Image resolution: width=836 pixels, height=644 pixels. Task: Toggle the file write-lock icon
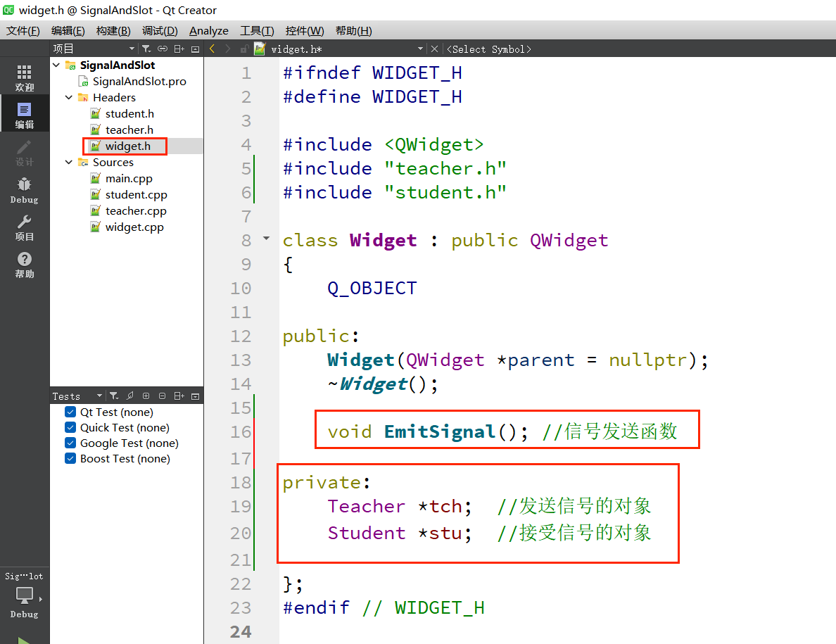[x=244, y=49]
